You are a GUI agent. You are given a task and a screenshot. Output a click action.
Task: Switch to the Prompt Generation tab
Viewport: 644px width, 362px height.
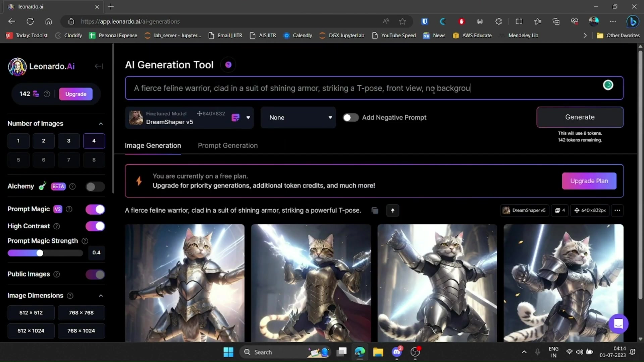click(227, 145)
